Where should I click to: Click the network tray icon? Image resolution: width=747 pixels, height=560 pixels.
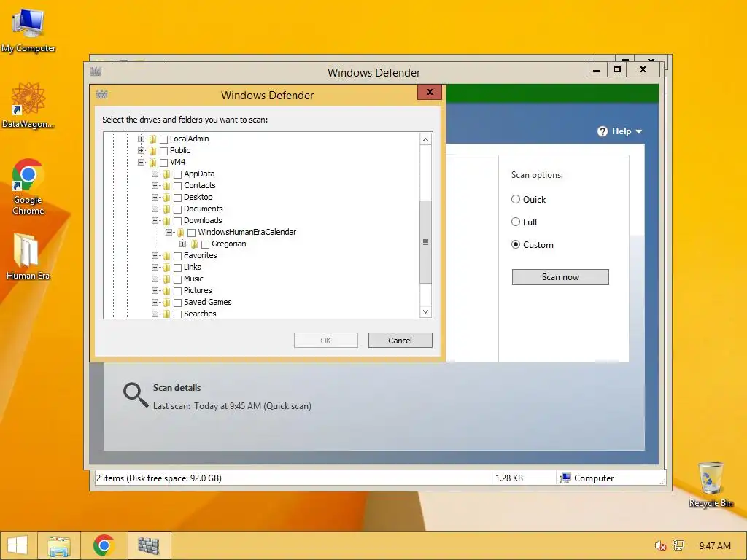[678, 545]
